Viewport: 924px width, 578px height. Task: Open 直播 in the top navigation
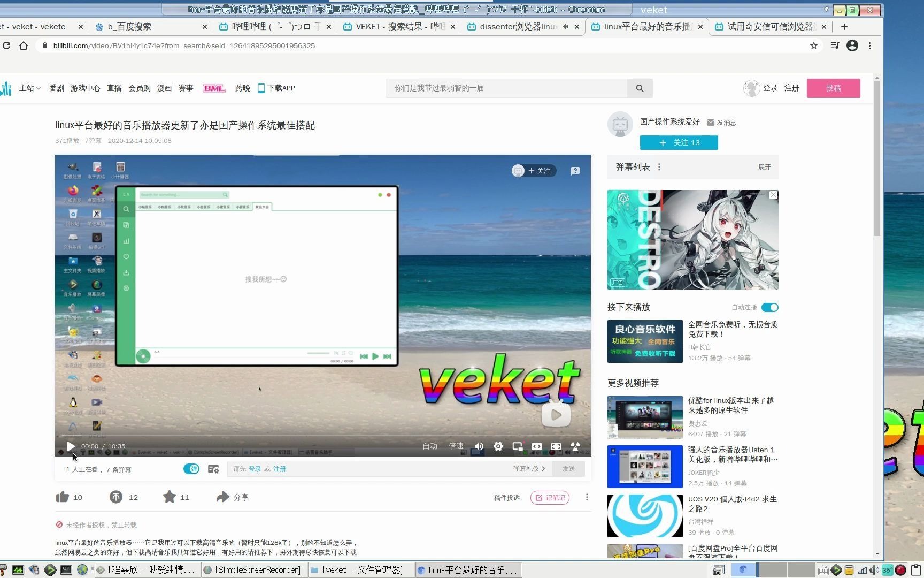coord(114,88)
